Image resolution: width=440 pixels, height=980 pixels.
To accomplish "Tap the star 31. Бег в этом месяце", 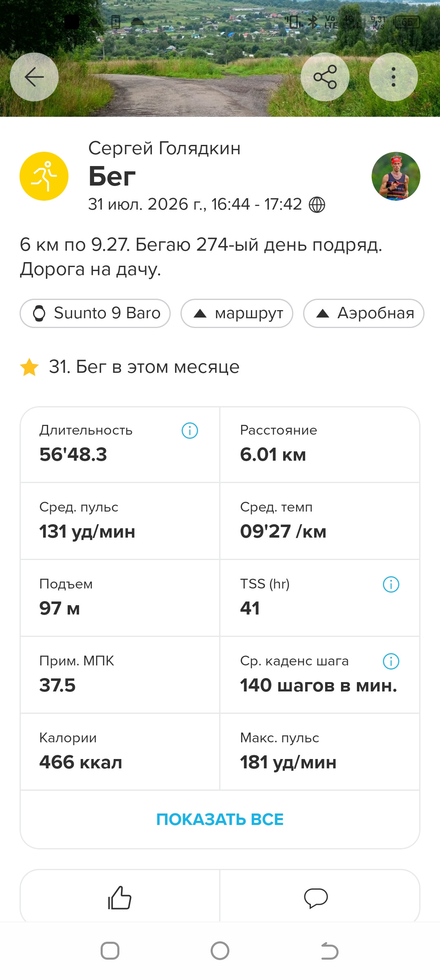I will 130,367.
